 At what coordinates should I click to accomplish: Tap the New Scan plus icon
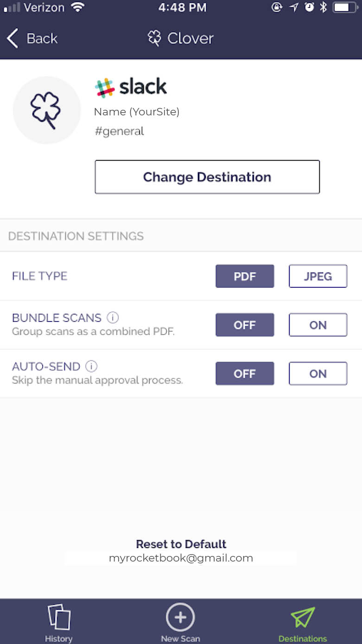[x=180, y=617]
